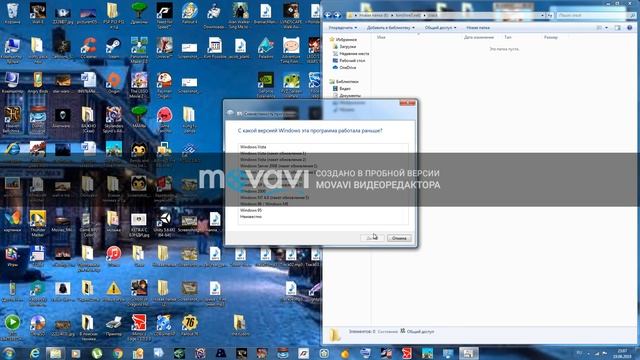Viewport: 640px width, 360px height.
Task: Expand the Упорядочить dropdown in Explorer
Action: pos(342,27)
